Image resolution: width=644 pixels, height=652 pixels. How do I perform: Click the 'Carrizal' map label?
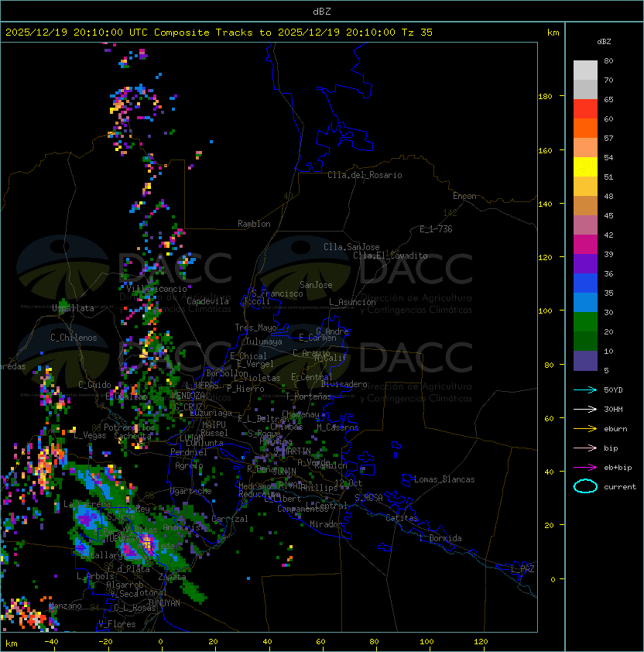click(x=230, y=519)
